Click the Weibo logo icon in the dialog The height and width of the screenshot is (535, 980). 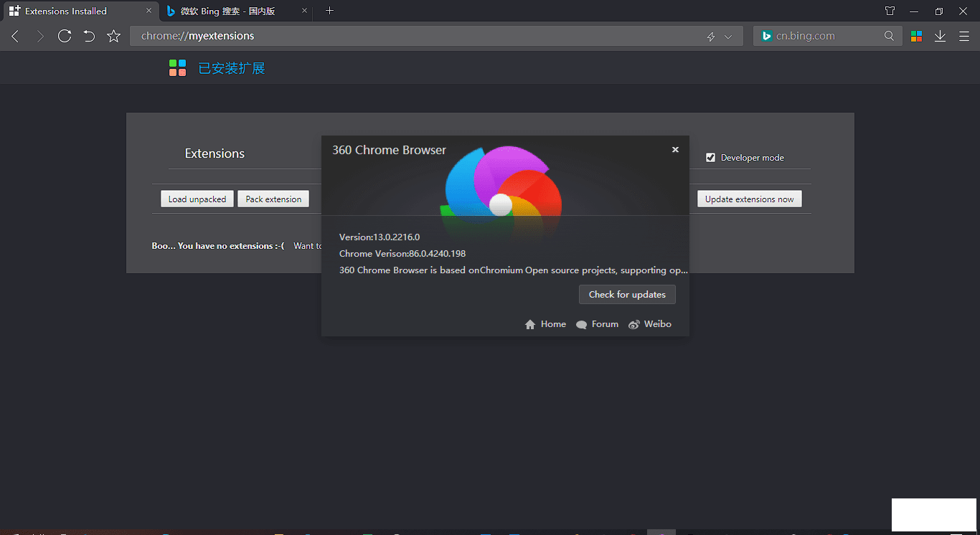click(x=634, y=325)
